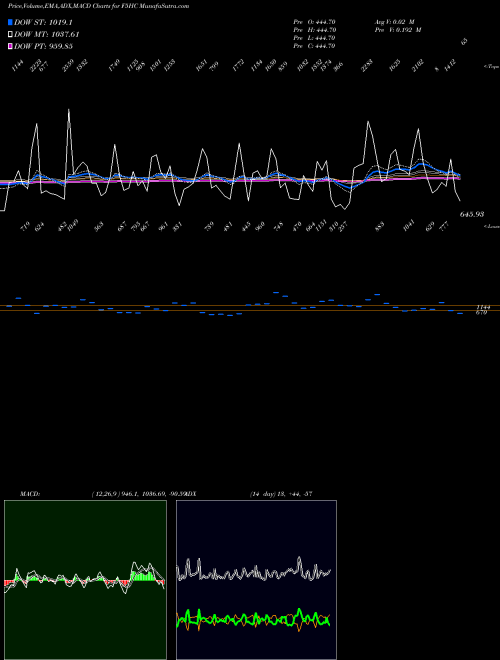Click the 'Pre H: 444.70' high value

click(314, 30)
